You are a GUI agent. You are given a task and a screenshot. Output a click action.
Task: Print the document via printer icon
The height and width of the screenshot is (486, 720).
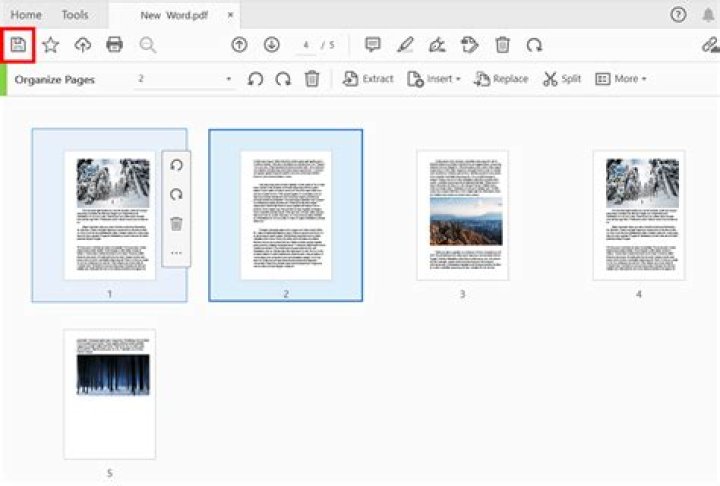click(114, 45)
